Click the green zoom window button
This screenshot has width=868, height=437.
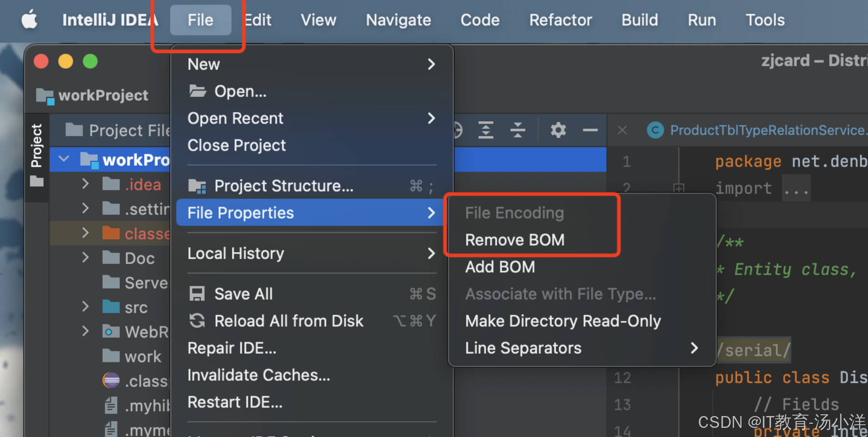pyautogui.click(x=90, y=61)
